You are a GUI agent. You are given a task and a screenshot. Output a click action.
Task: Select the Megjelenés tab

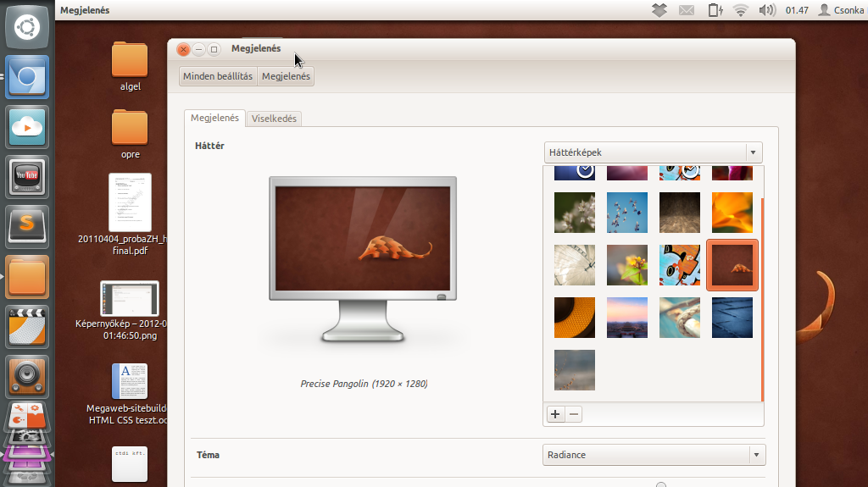(x=214, y=119)
